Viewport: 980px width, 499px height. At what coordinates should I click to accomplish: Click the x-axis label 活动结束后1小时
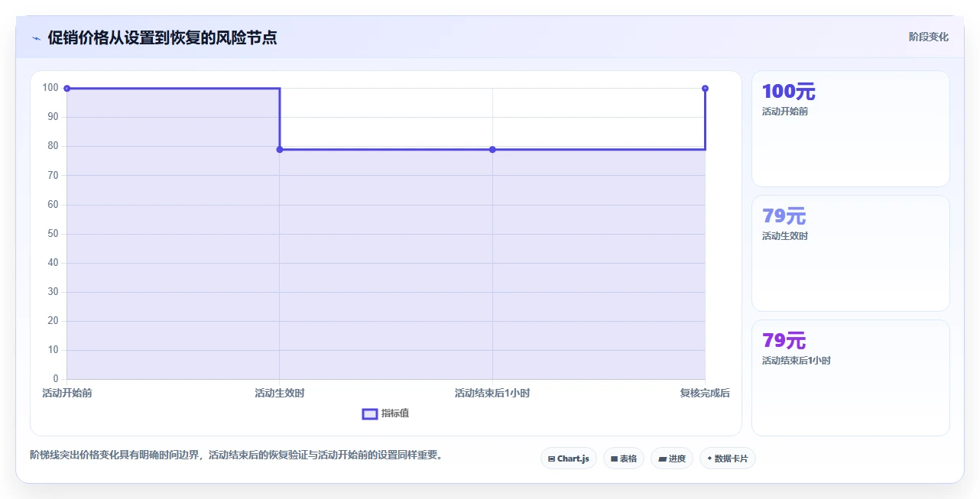pos(492,393)
